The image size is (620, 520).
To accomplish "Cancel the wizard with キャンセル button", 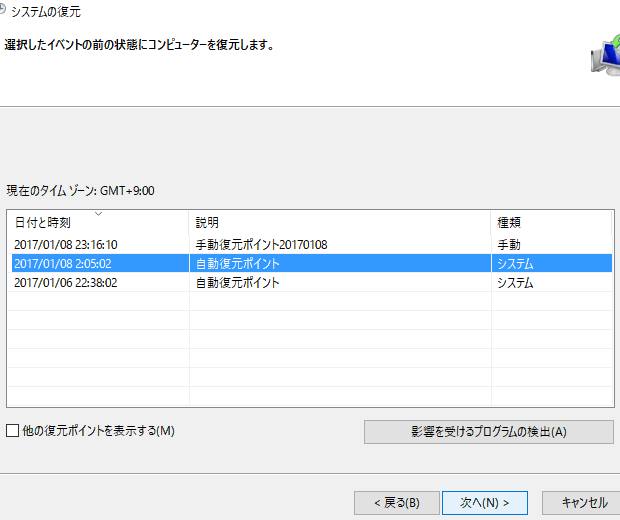I will (x=583, y=502).
